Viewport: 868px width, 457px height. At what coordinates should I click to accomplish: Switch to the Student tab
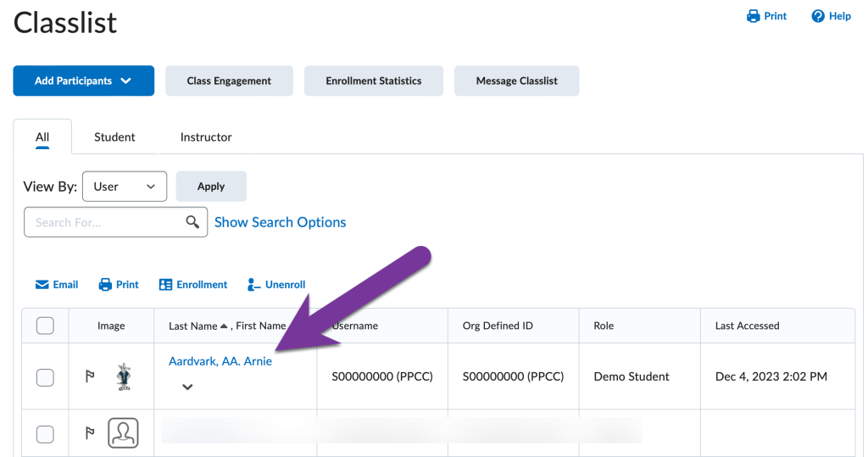114,137
